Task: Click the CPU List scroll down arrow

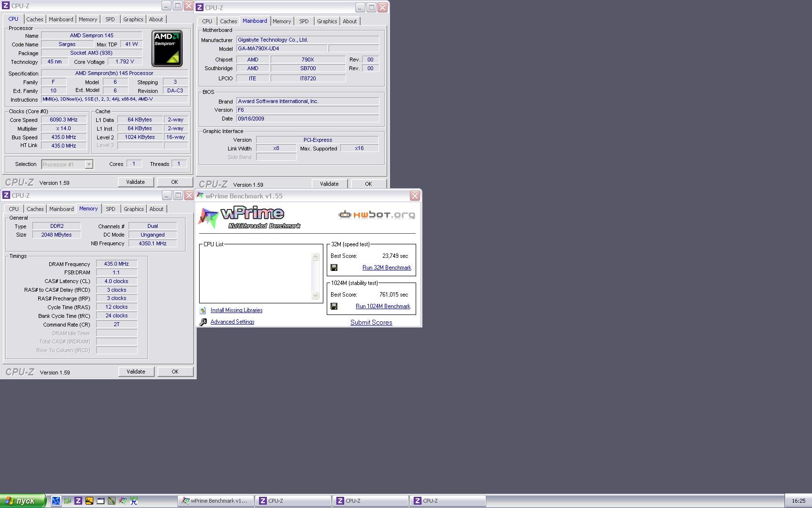Action: point(316,295)
